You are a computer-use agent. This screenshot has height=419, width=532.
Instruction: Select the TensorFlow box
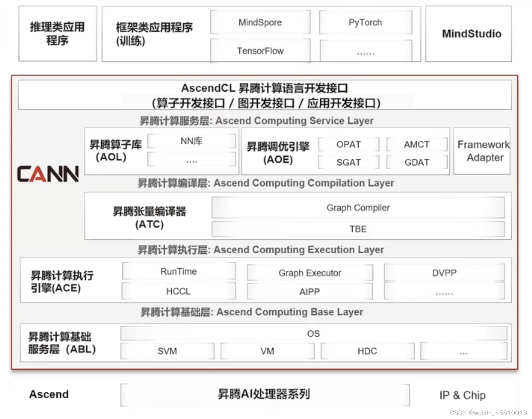click(260, 50)
